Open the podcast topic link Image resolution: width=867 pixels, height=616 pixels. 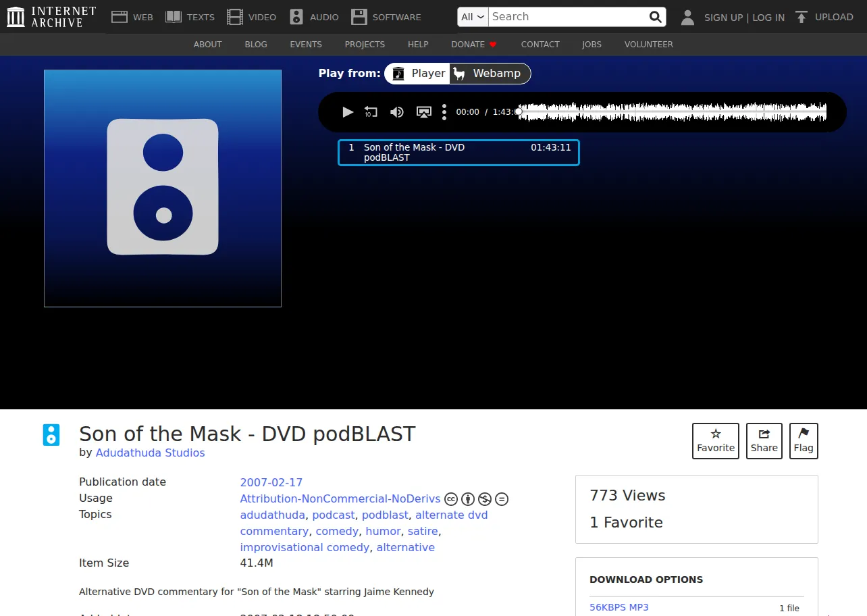(334, 515)
